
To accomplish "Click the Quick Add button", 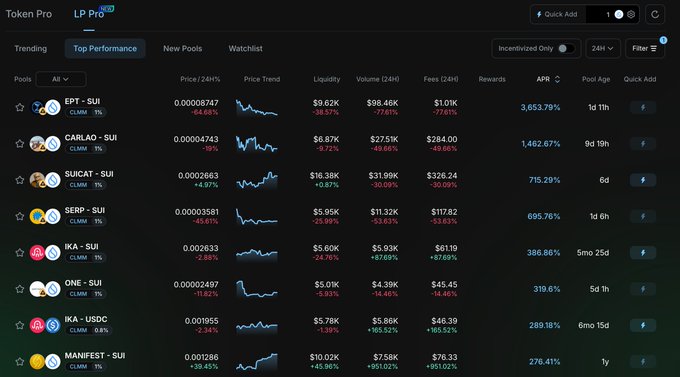I will click(x=557, y=14).
